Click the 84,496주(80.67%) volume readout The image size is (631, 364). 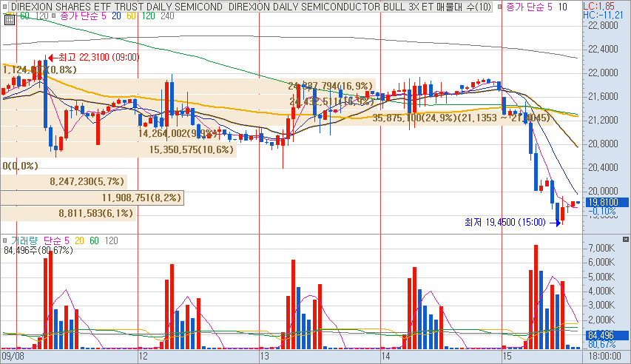pyautogui.click(x=38, y=250)
